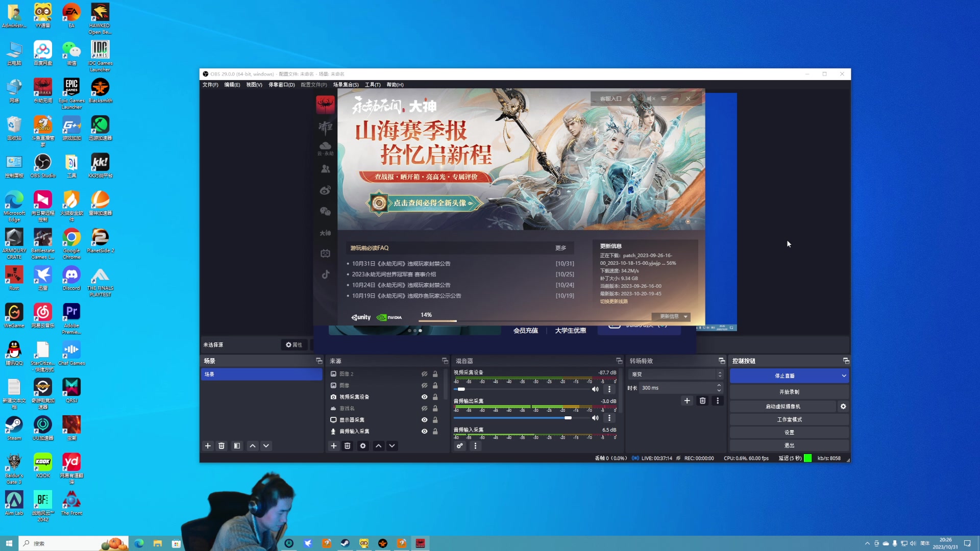
Task: Hide the 显示器采集 source
Action: (x=424, y=420)
